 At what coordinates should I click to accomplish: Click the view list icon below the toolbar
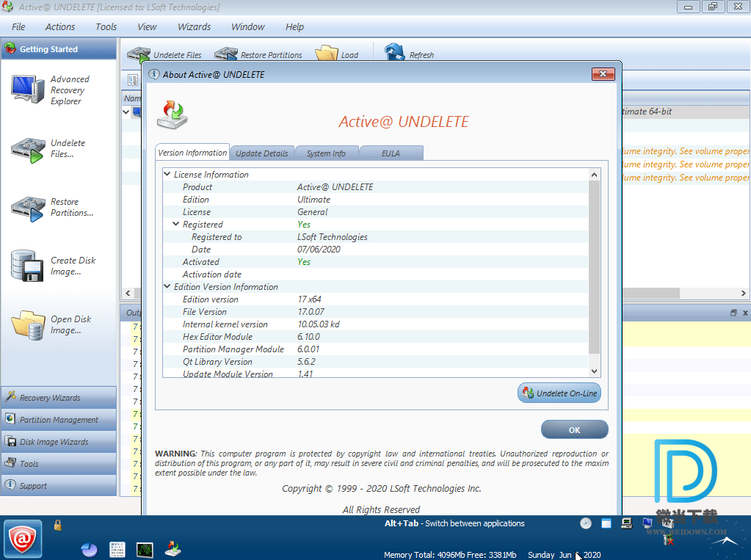(133, 81)
